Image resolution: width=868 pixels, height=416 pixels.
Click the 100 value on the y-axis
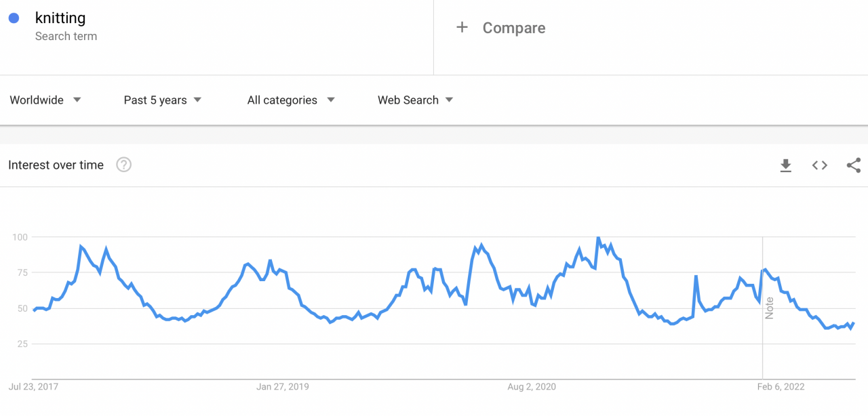pos(20,237)
